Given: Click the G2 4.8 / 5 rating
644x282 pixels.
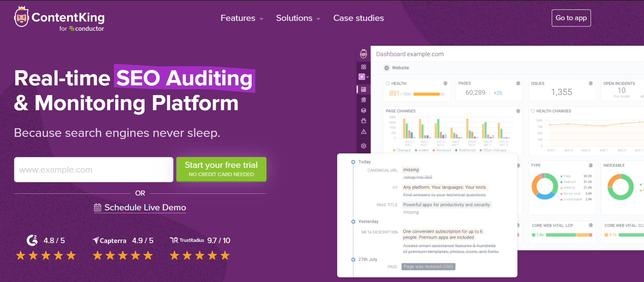Looking at the screenshot, I should (54, 241).
